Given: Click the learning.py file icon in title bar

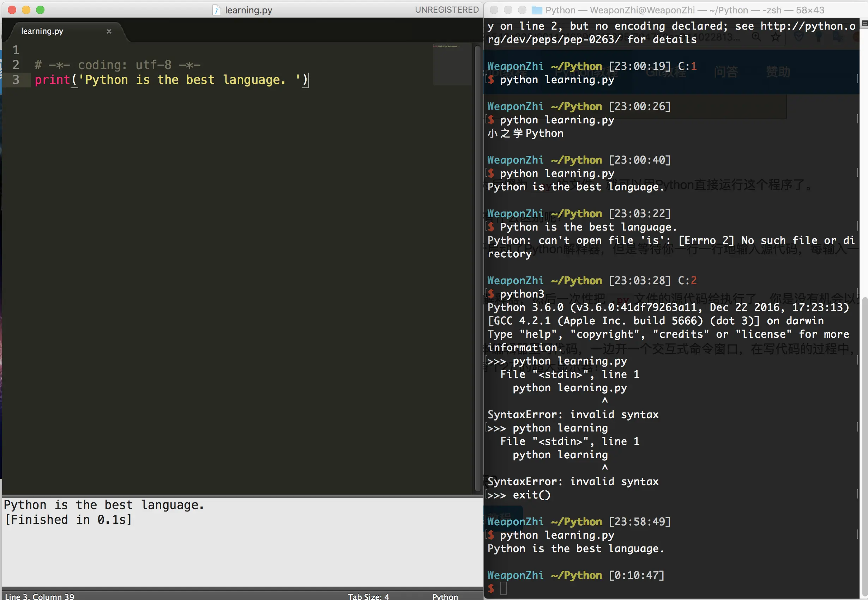Looking at the screenshot, I should tap(216, 10).
